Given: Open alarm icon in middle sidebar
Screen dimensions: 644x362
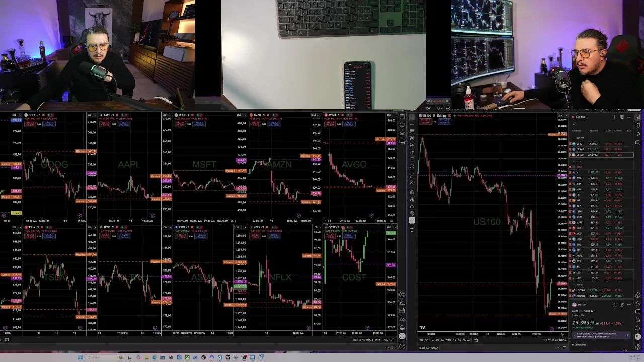Looking at the screenshot, I should coord(402,124).
